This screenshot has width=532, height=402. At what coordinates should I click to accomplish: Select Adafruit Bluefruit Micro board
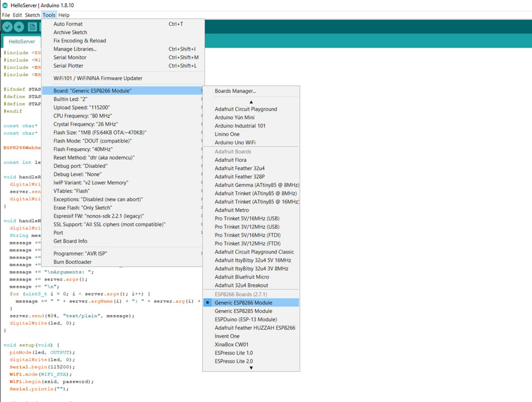[x=251, y=277]
